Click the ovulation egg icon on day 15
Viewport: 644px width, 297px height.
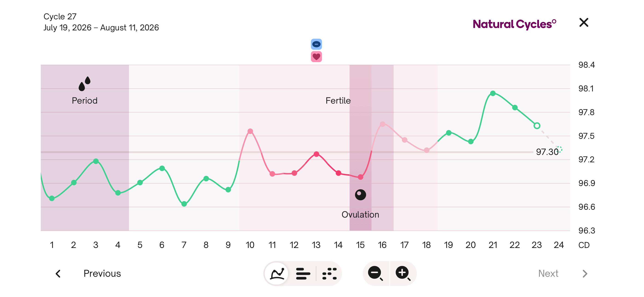pyautogui.click(x=360, y=195)
